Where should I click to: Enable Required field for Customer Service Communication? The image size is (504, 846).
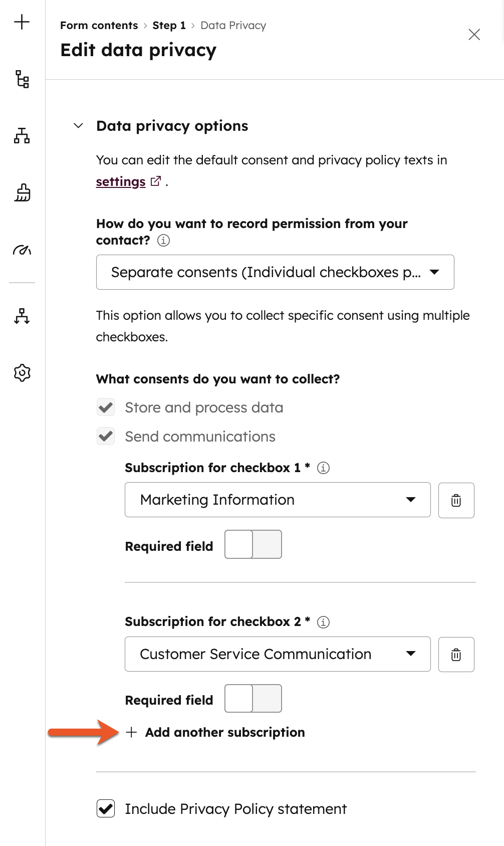tap(253, 698)
